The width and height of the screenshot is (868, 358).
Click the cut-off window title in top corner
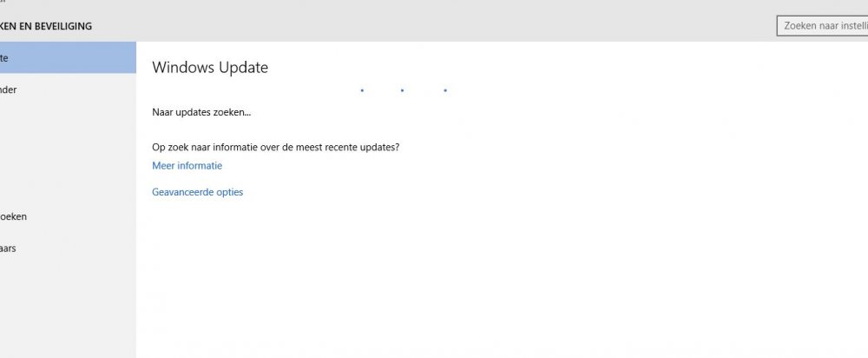[3, 2]
